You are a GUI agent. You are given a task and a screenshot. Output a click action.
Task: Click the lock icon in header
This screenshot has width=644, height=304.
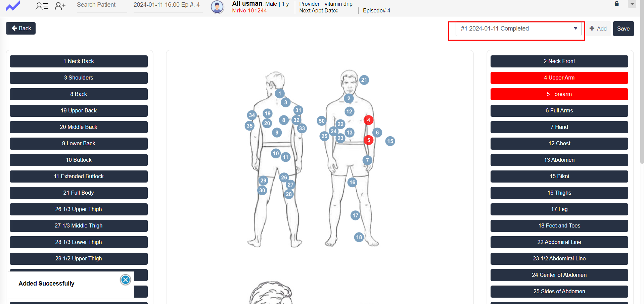click(616, 4)
